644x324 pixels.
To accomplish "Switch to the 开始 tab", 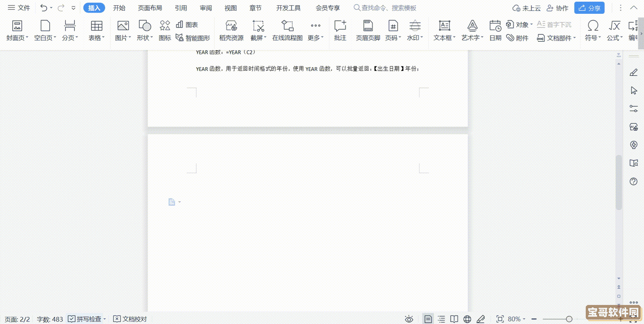I will pyautogui.click(x=119, y=8).
